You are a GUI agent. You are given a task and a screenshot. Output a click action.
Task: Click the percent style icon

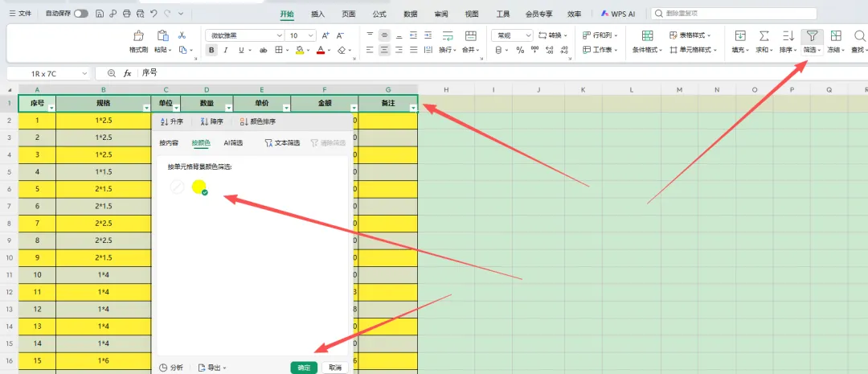click(x=520, y=50)
